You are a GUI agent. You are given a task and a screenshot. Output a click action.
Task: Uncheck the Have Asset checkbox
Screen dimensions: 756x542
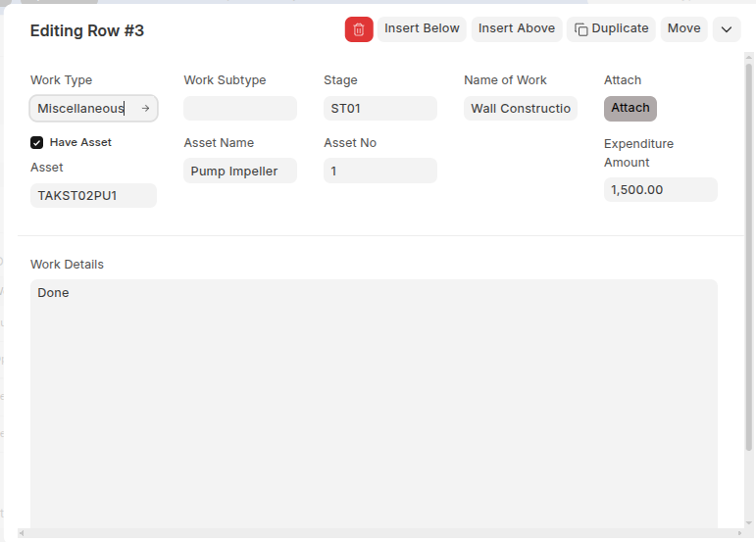[37, 143]
